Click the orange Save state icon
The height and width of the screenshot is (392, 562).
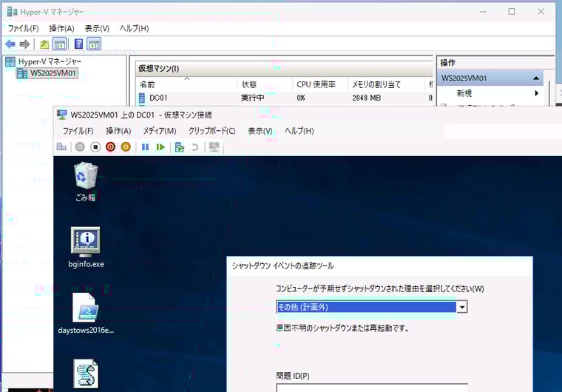point(126,147)
